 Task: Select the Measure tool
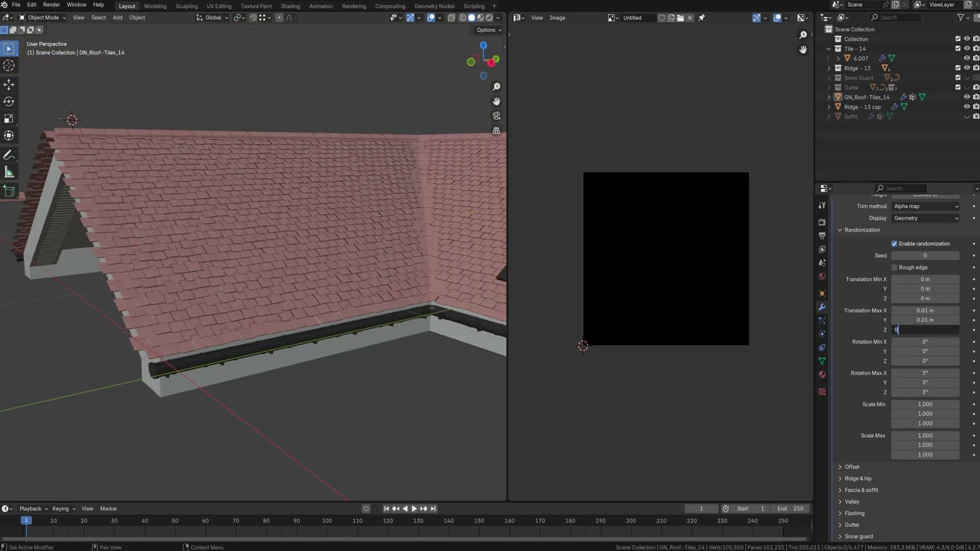click(x=9, y=172)
